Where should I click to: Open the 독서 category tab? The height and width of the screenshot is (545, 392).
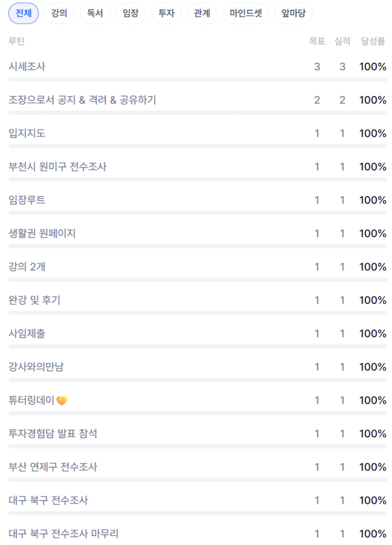[x=94, y=14]
